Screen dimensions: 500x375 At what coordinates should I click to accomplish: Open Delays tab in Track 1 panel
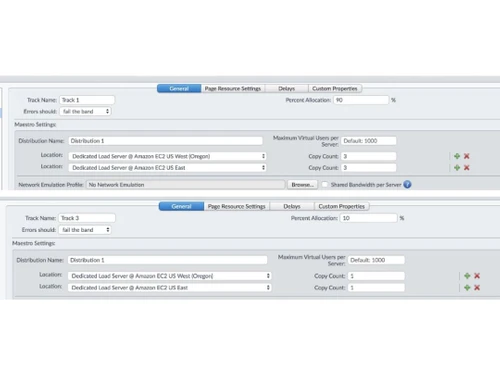[x=287, y=88]
